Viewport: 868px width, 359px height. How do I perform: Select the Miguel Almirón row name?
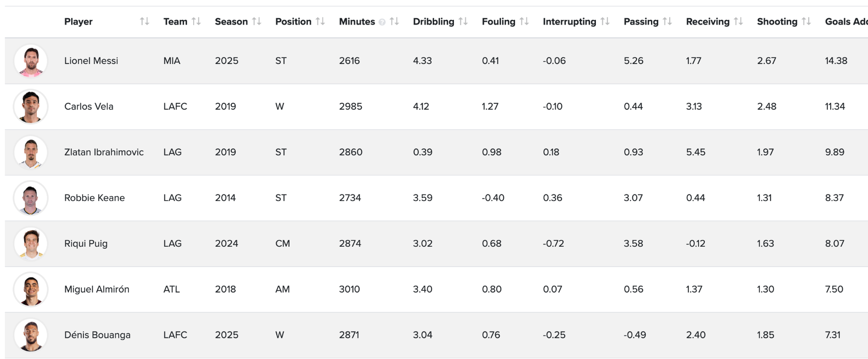(97, 289)
